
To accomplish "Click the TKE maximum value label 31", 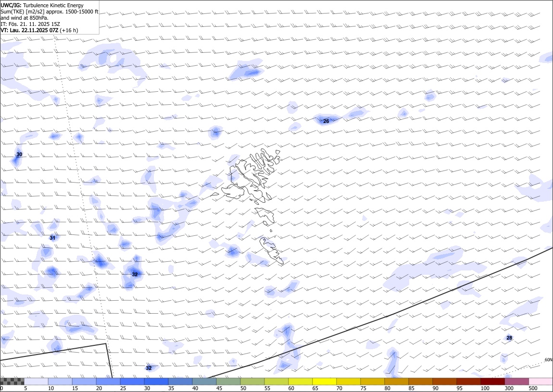I will point(52,238).
